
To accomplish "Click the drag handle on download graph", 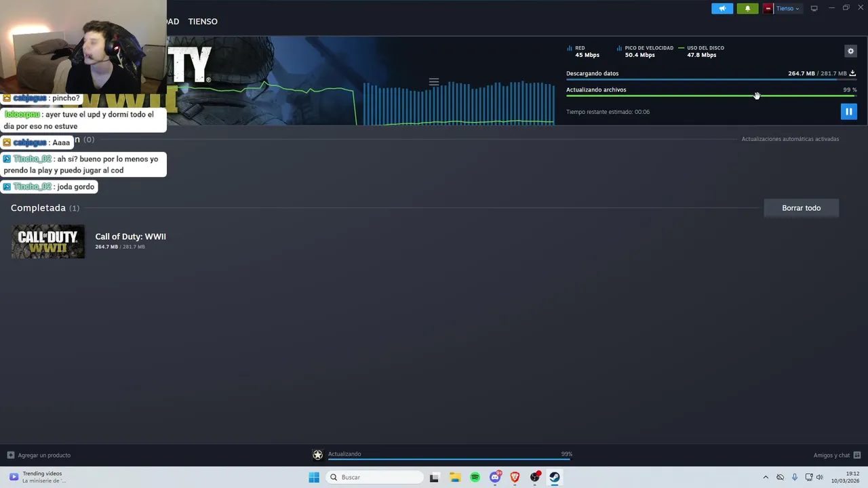I will [x=434, y=82].
